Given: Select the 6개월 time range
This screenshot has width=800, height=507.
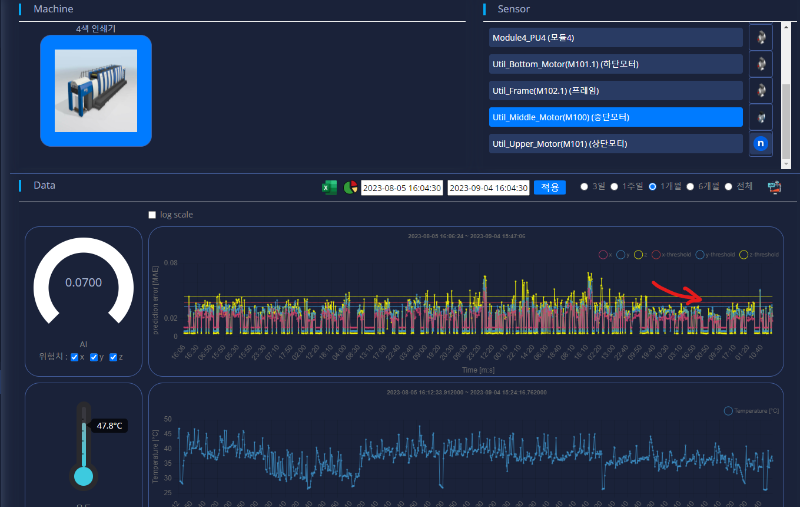Looking at the screenshot, I should [x=690, y=187].
